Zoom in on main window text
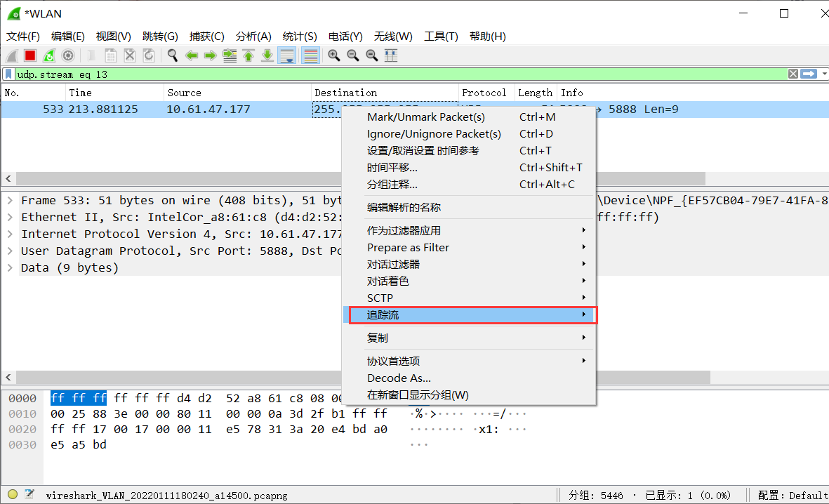 (333, 55)
